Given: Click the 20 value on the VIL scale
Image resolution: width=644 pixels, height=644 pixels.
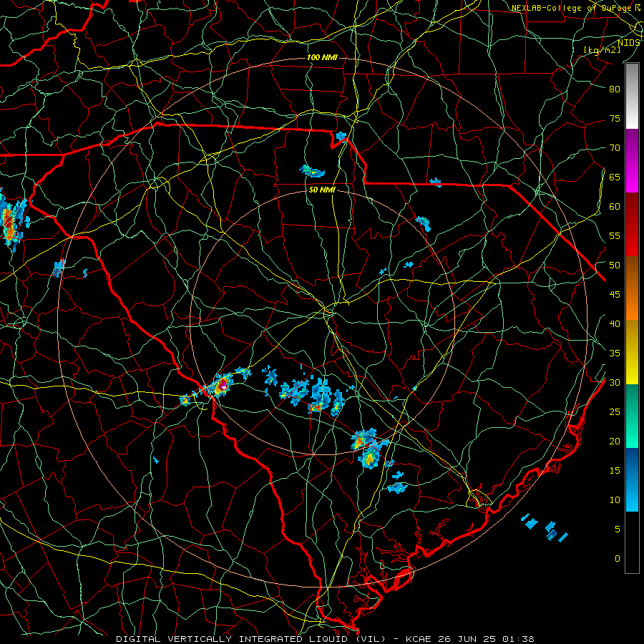Looking at the screenshot, I should pyautogui.click(x=615, y=441).
